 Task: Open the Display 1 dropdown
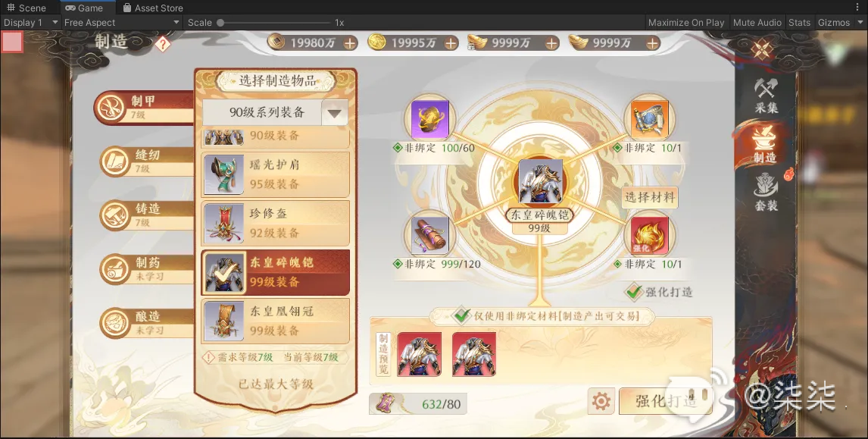pyautogui.click(x=30, y=23)
